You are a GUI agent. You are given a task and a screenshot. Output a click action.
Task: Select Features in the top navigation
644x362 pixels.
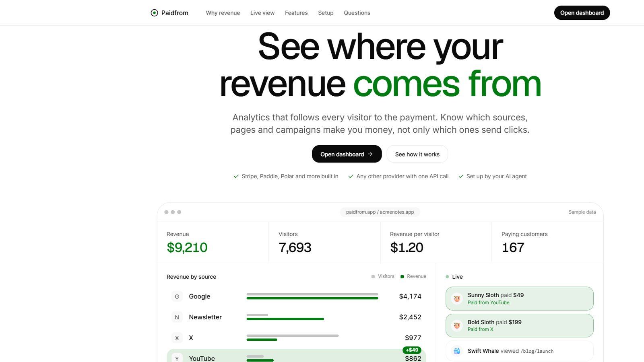(296, 13)
